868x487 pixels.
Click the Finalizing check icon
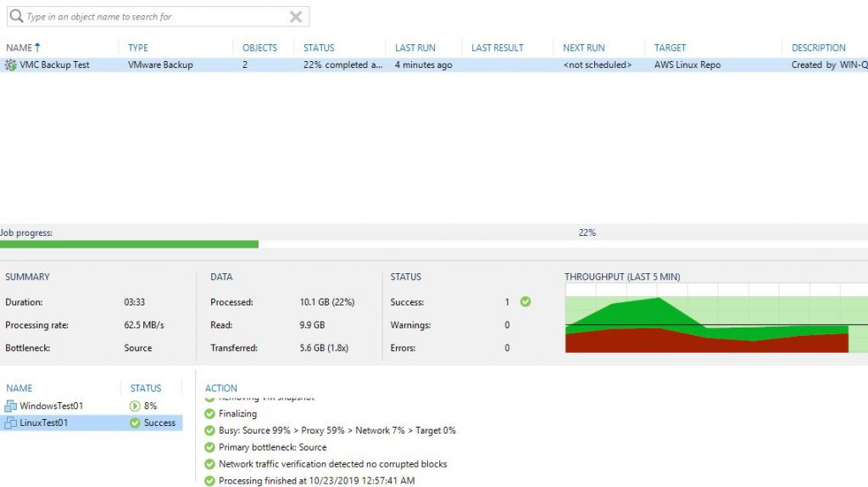(x=209, y=414)
